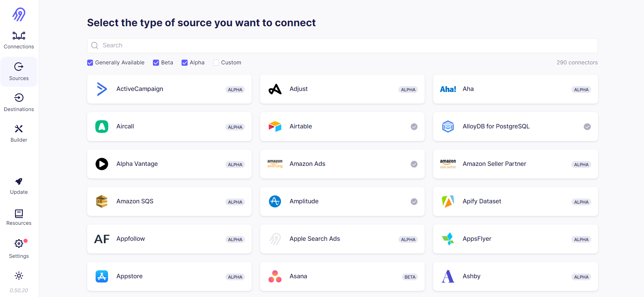Click the Amplitude connector logo
Viewport: 644px width, 297px height.
pyautogui.click(x=275, y=201)
